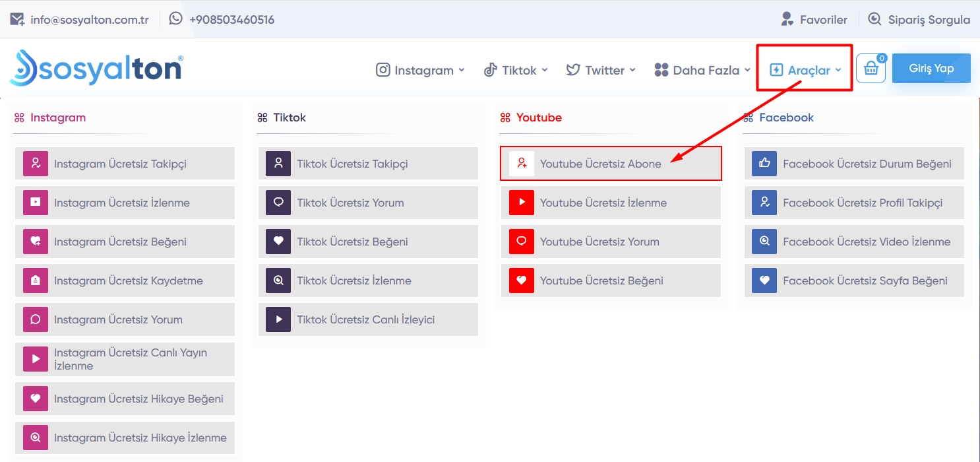Click the Tiktok Ücretsiz Yorum bubble icon
Viewport: 980px width, 462px height.
pyautogui.click(x=278, y=203)
